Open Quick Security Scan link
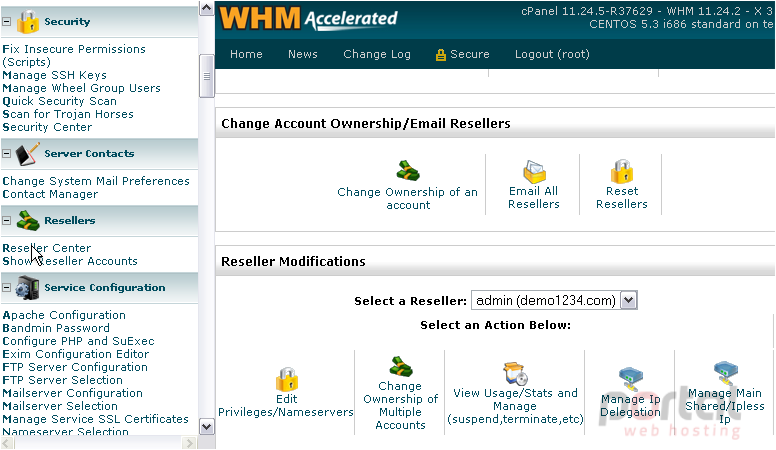Screen dimensions: 776x450 click(59, 101)
